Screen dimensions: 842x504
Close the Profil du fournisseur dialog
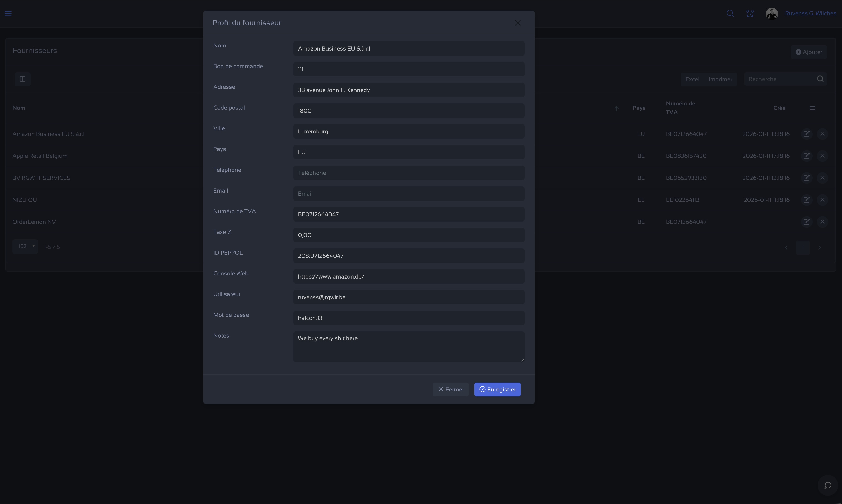pos(518,23)
